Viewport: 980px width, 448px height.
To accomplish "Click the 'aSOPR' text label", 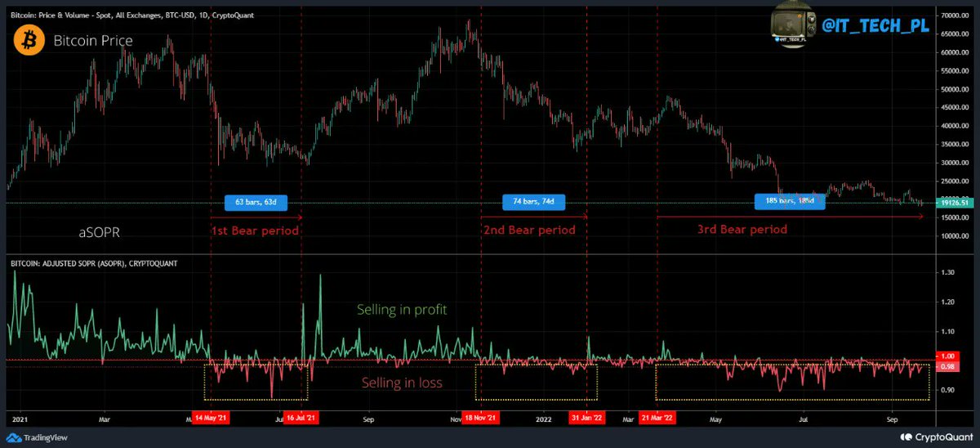I will click(x=99, y=232).
